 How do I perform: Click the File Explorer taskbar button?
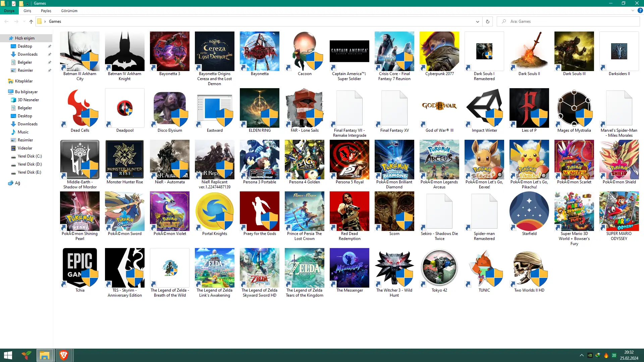(x=45, y=355)
